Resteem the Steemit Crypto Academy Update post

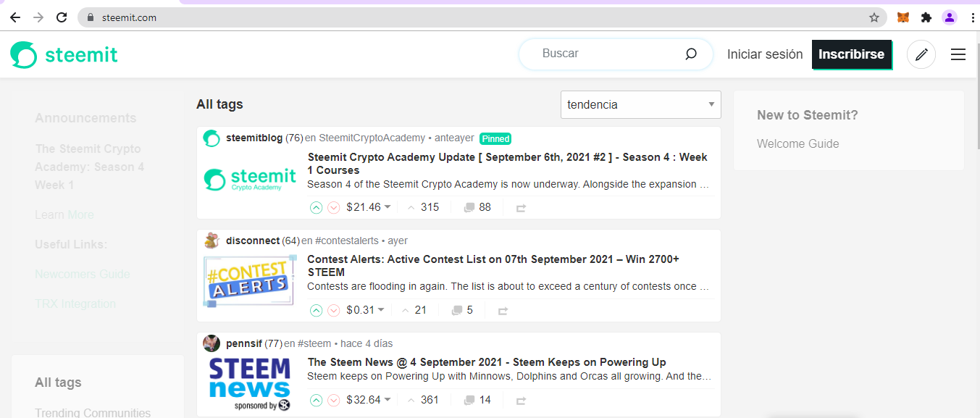pyautogui.click(x=521, y=208)
